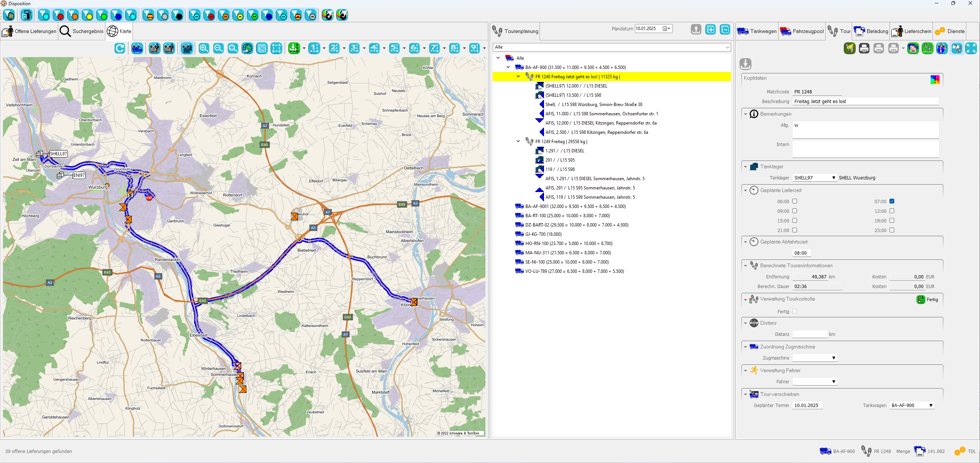This screenshot has width=980, height=463.
Task: Click the rectangle selection map tool
Action: [x=276, y=48]
